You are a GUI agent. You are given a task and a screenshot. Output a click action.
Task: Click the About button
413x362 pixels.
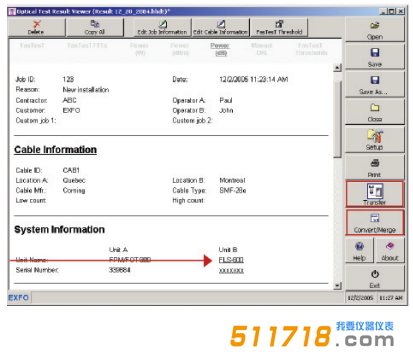pos(390,251)
